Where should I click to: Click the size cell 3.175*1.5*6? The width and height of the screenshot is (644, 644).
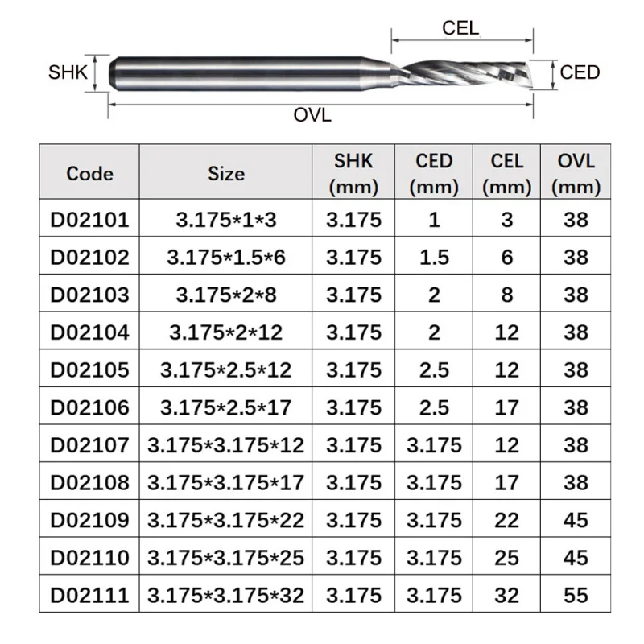pyautogui.click(x=226, y=258)
